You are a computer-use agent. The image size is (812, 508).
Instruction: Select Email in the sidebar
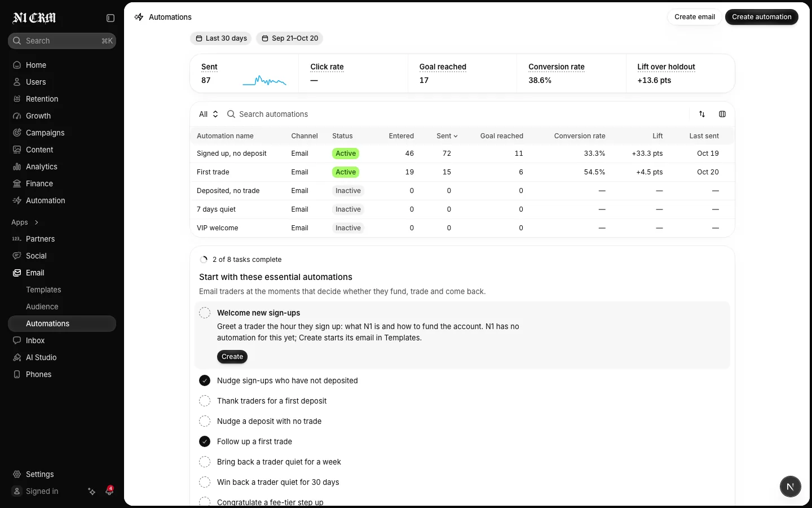pyautogui.click(x=62, y=273)
